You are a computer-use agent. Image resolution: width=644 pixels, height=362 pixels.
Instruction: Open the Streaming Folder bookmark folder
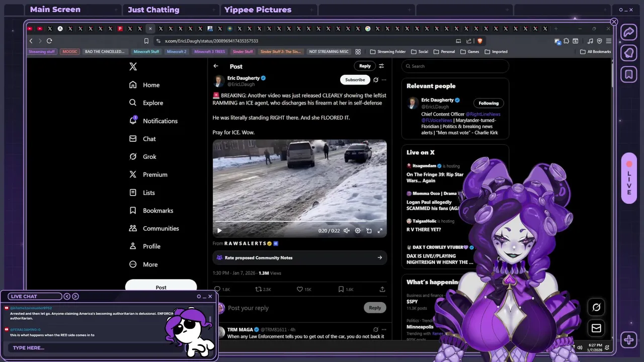pos(388,51)
